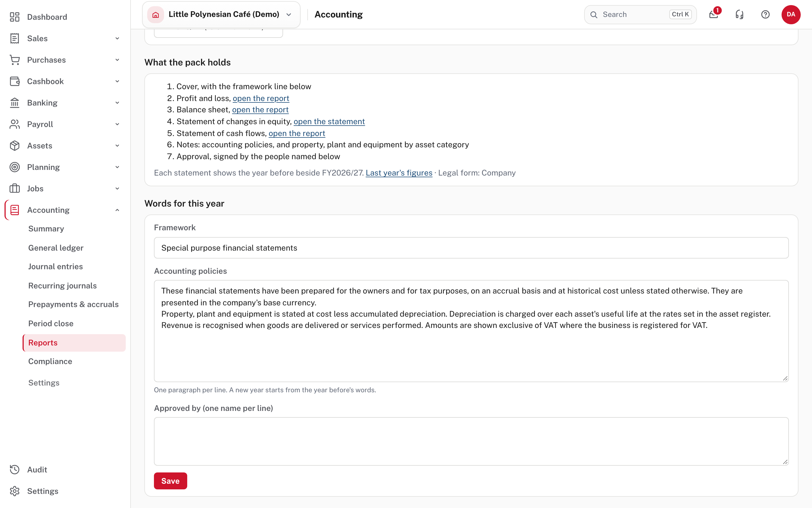The width and height of the screenshot is (812, 508).
Task: Open General ledger page
Action: (56, 248)
